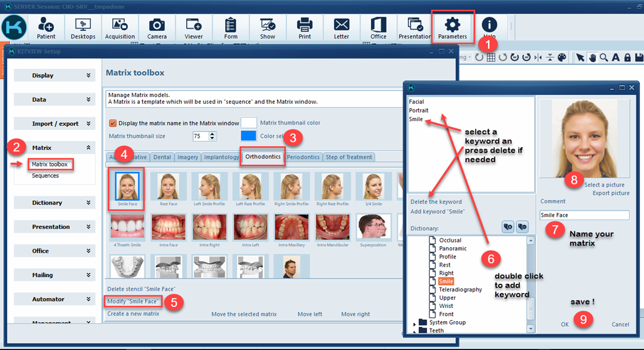Activate the hand pan tool
This screenshot has height=350, width=644.
[x=592, y=57]
